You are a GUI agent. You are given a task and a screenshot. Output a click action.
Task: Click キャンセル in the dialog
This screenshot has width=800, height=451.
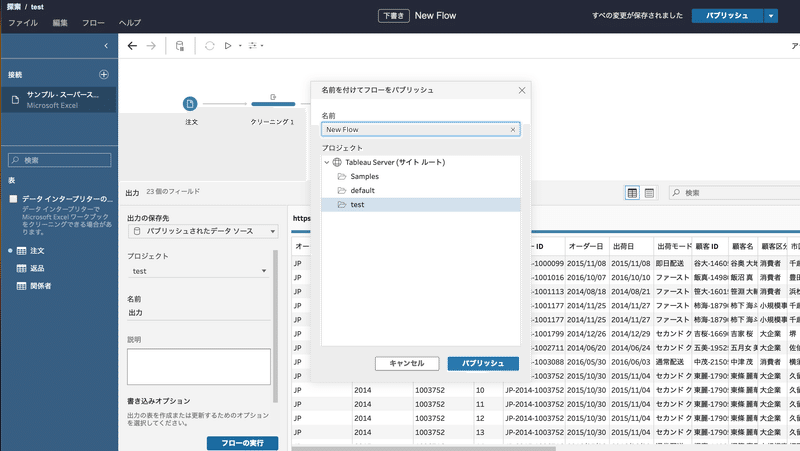pyautogui.click(x=407, y=363)
